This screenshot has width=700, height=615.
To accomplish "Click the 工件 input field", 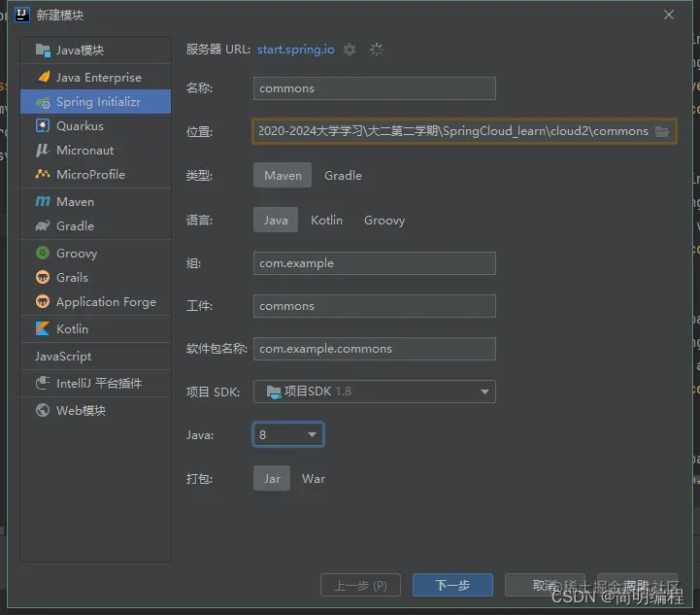I will [x=375, y=306].
